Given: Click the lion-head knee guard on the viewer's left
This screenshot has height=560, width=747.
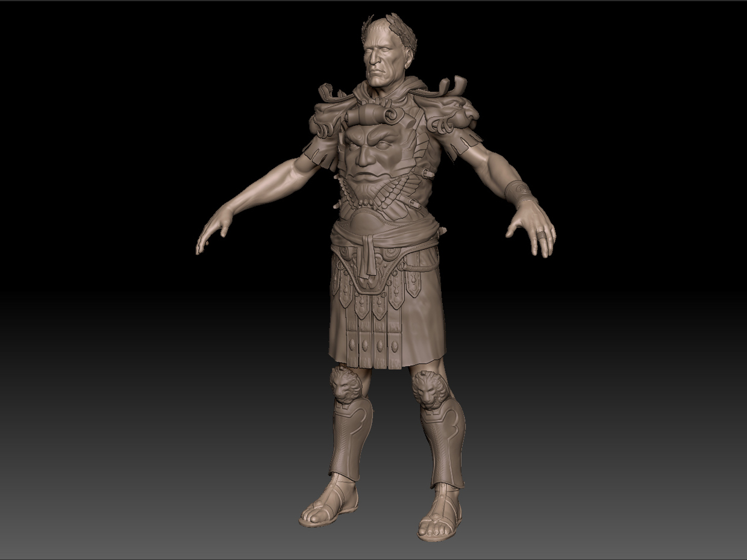Looking at the screenshot, I should 346,384.
